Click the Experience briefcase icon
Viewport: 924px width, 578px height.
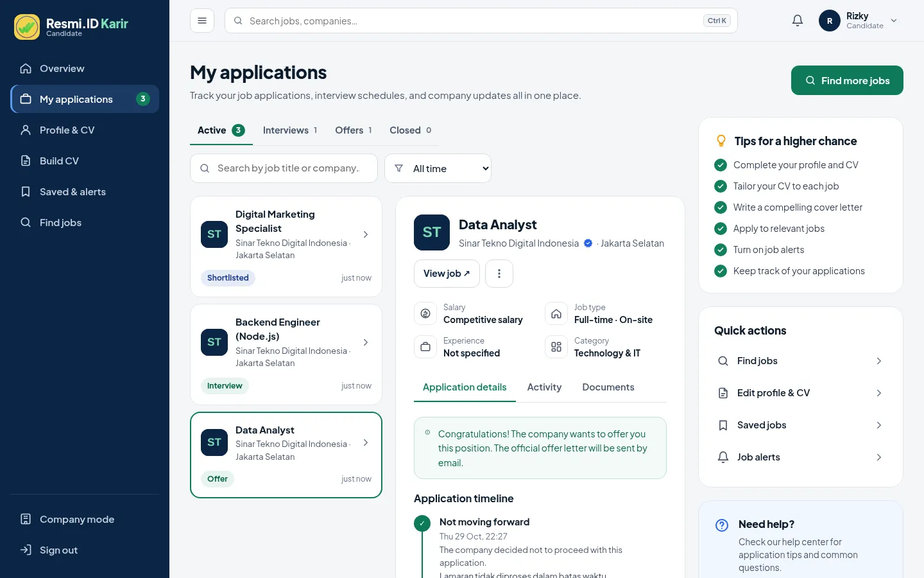tap(425, 347)
